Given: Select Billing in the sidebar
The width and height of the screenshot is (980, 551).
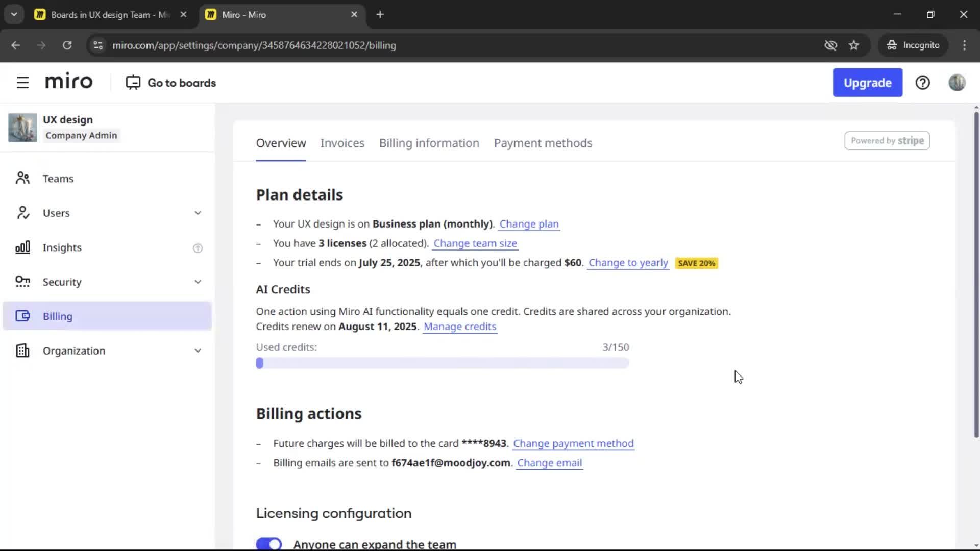Looking at the screenshot, I should coord(107,316).
